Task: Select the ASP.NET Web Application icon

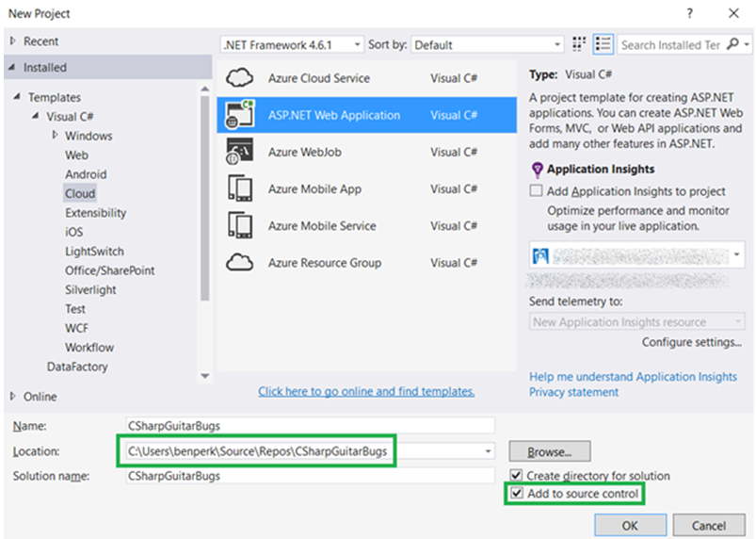Action: tap(240, 115)
